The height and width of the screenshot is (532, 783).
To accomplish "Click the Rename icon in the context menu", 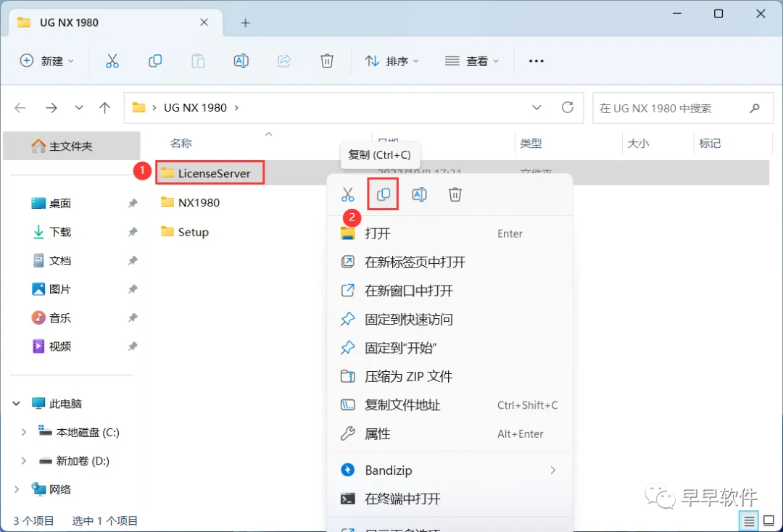I will 419,194.
